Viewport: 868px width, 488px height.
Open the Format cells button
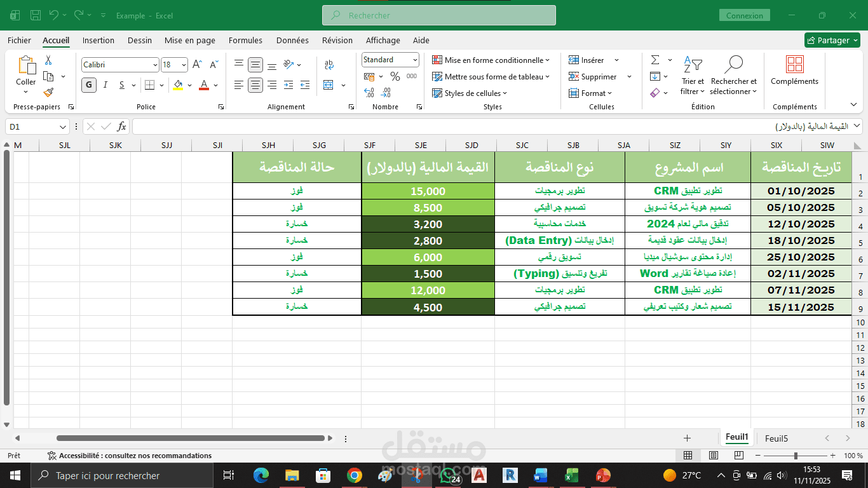[591, 93]
